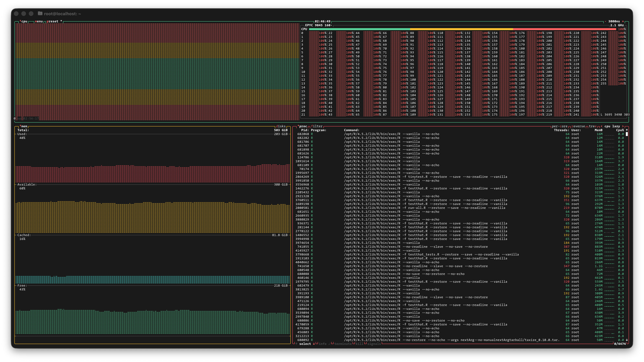Open the cpu lazy sort field selector
The width and height of the screenshot is (644, 362).
pyautogui.click(x=612, y=126)
